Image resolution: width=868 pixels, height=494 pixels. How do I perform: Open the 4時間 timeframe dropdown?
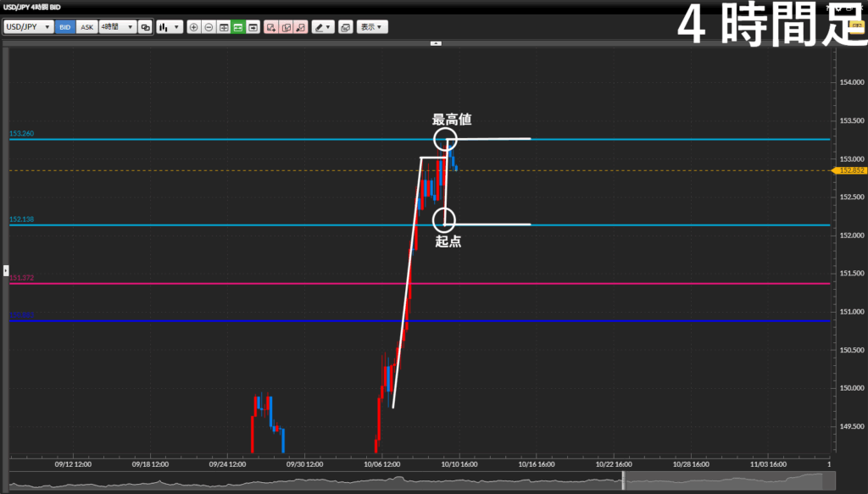click(117, 27)
